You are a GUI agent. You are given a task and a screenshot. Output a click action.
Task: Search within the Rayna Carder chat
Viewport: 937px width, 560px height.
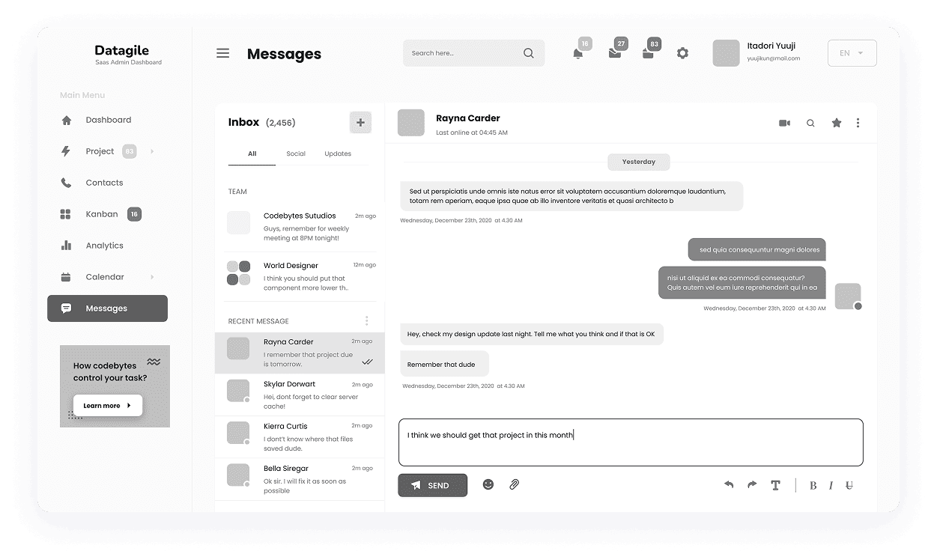click(x=810, y=123)
